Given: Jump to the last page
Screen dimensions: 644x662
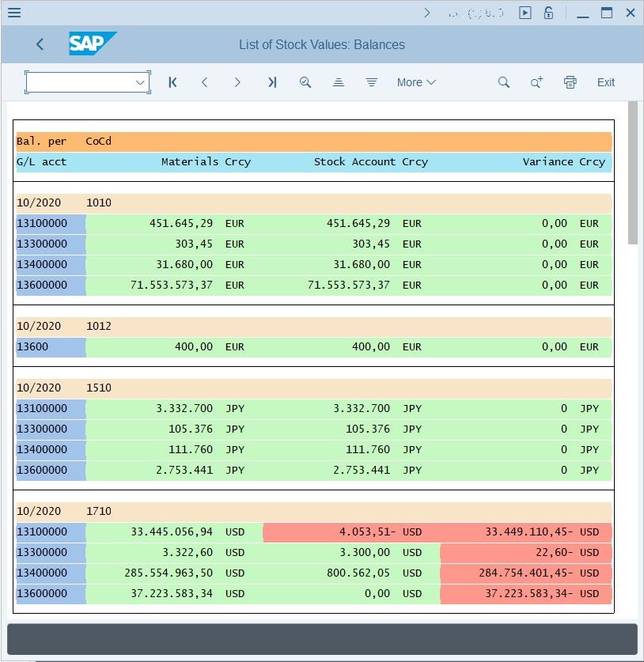Looking at the screenshot, I should [271, 82].
